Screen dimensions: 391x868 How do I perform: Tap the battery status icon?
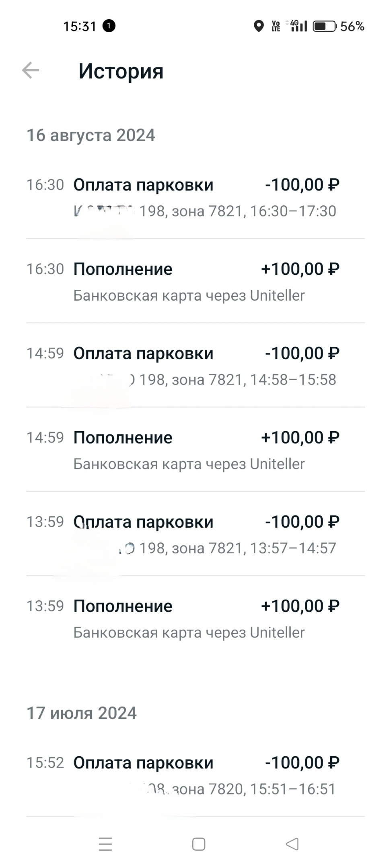coord(324,27)
